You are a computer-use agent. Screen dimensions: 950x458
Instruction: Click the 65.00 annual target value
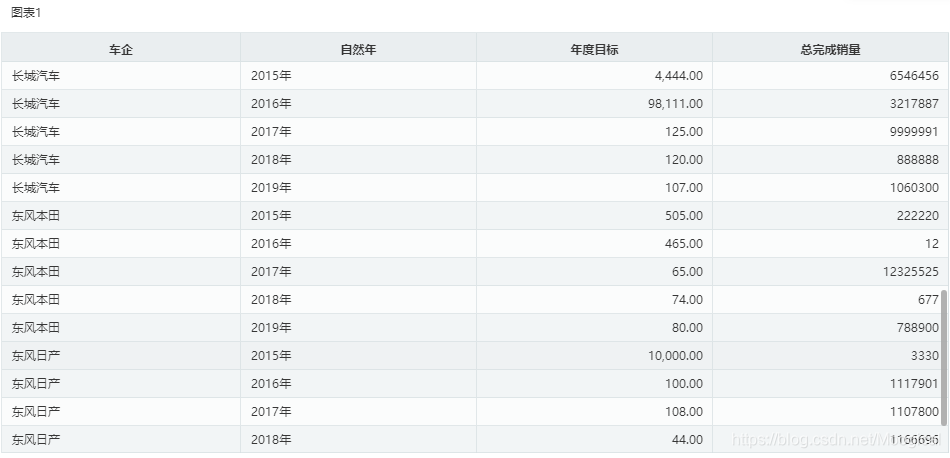point(690,271)
